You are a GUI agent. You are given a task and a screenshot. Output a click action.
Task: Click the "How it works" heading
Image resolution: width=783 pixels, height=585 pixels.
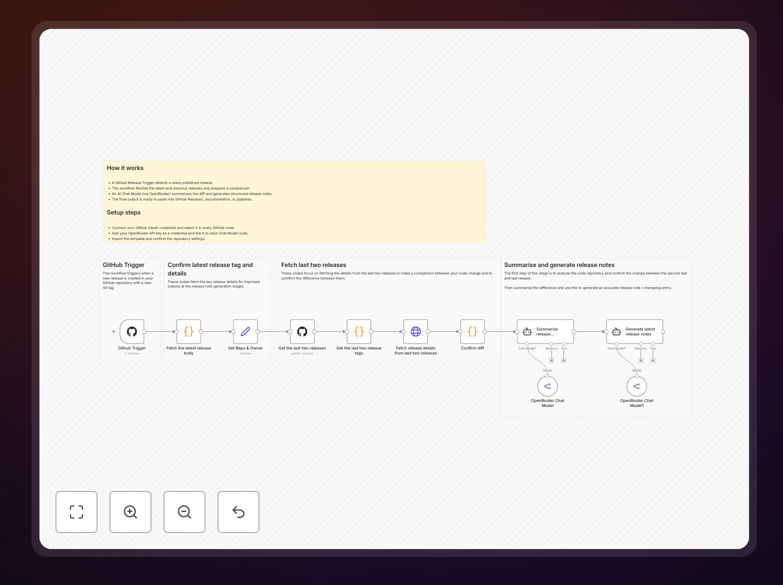(125, 168)
